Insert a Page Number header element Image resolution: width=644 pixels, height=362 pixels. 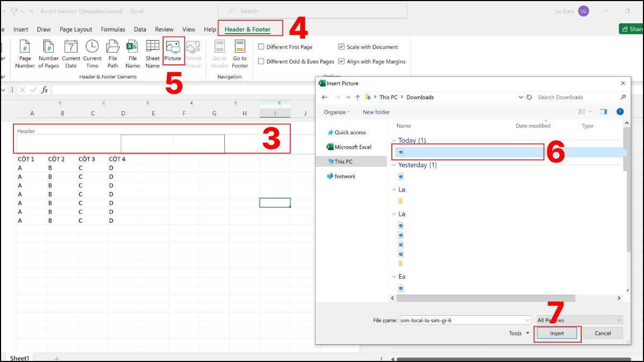(24, 52)
